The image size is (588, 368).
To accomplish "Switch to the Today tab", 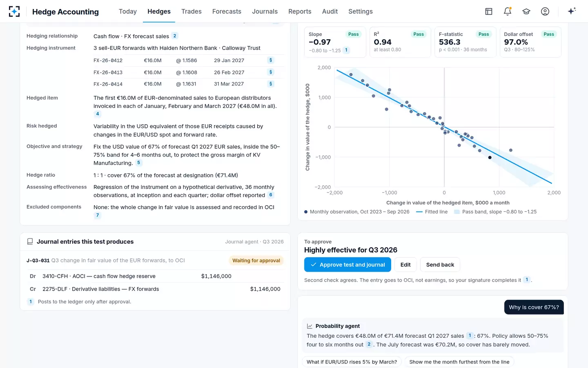I will coord(128,11).
